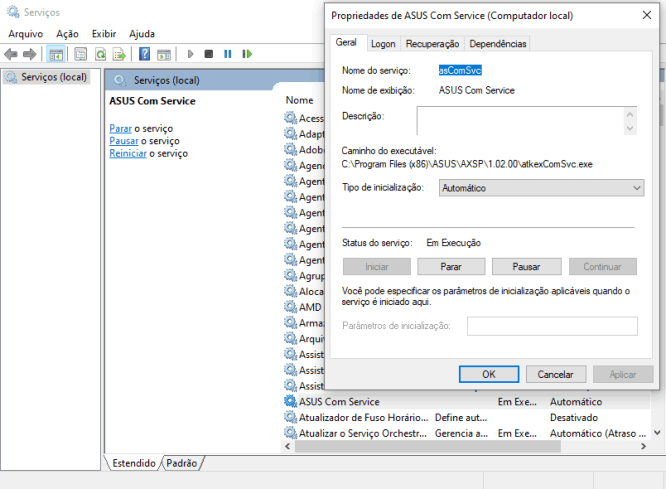Viewport: 666px width, 489px height.
Task: Click the Nome column header
Action: (299, 100)
